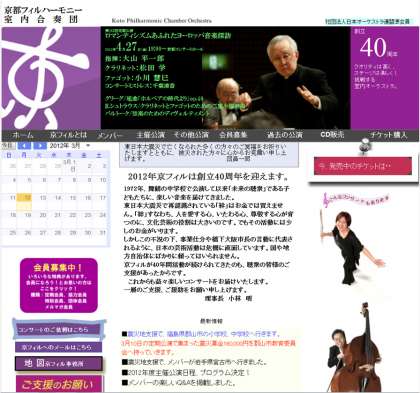Go to previous month in calendar
This screenshot has width=420, height=393.
point(24,146)
